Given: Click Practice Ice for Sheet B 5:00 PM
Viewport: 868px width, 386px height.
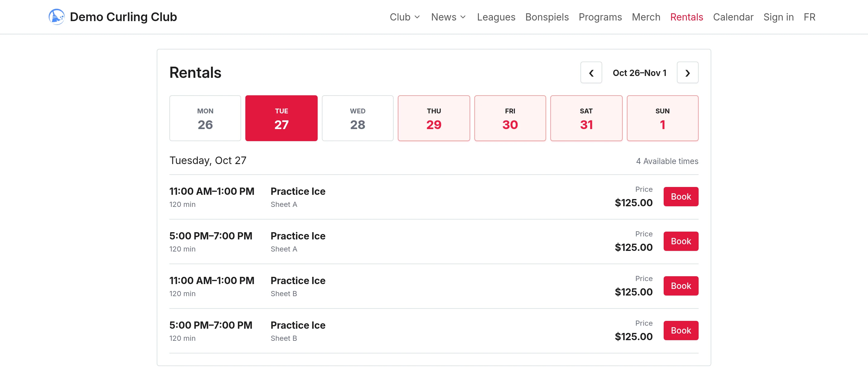Looking at the screenshot, I should tap(298, 325).
